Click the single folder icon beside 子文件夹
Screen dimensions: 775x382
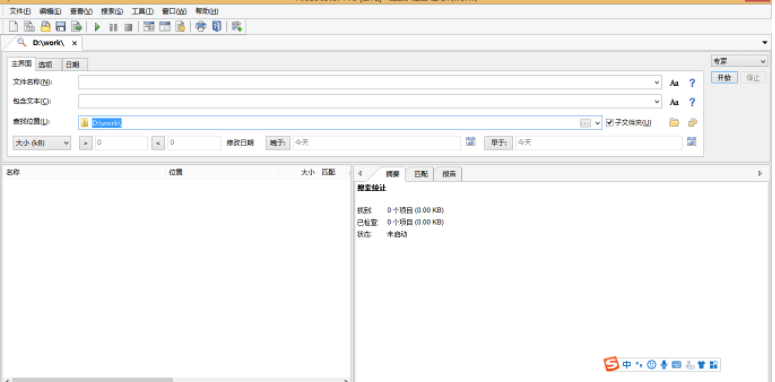(x=674, y=123)
